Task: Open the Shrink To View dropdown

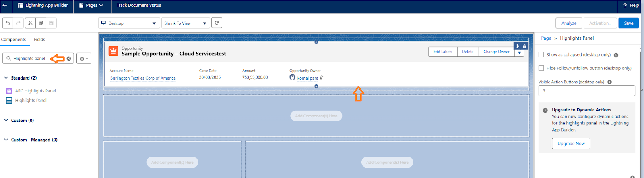Action: [x=185, y=23]
